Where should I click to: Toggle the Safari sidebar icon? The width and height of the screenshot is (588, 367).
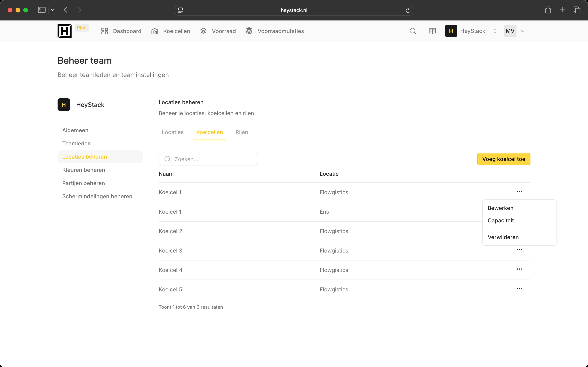(42, 10)
